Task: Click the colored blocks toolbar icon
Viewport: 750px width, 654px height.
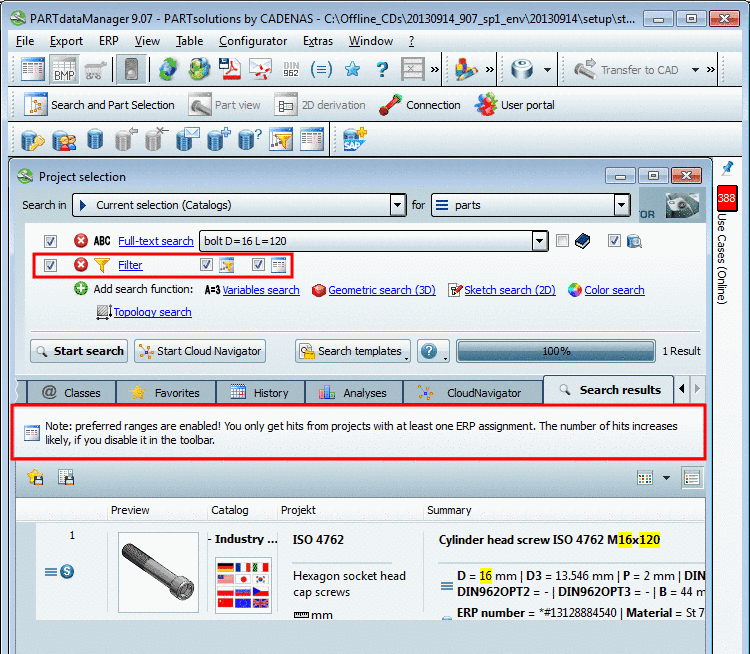Action: (465, 70)
